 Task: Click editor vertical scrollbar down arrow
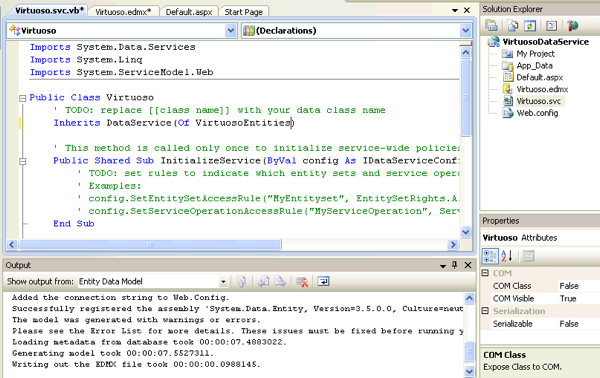click(x=465, y=231)
